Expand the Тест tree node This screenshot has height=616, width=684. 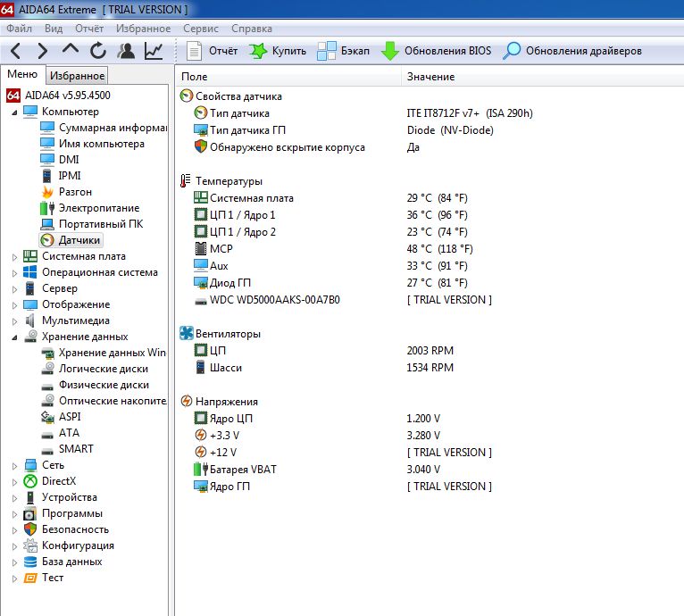point(14,579)
